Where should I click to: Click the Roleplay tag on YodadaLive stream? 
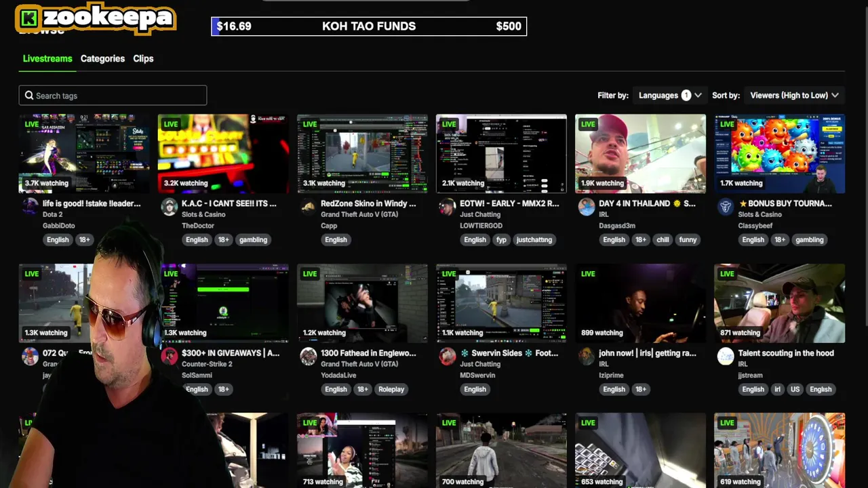click(x=391, y=390)
